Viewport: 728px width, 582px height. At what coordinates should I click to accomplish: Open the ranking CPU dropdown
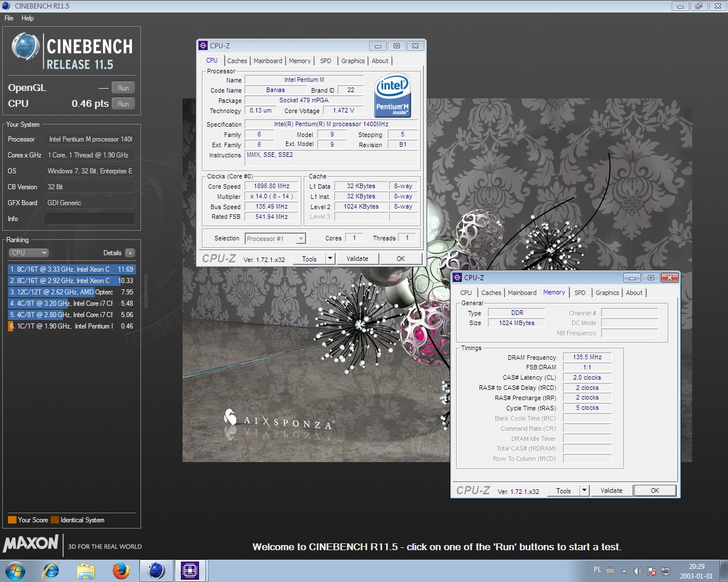[x=28, y=253]
